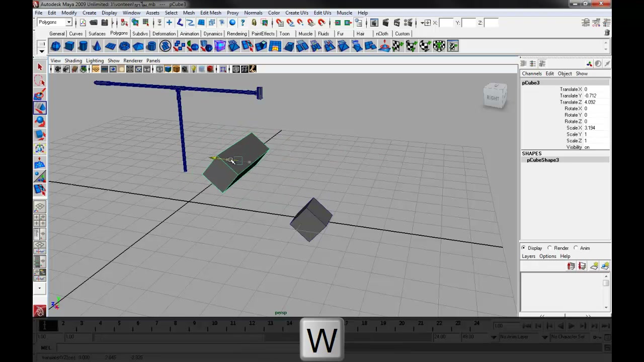Click the Open Scene folder icon
Viewport: 644px width, 362px height.
coord(94,23)
